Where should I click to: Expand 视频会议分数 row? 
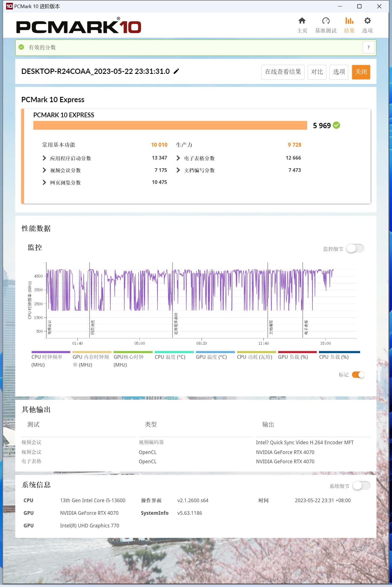pos(44,170)
